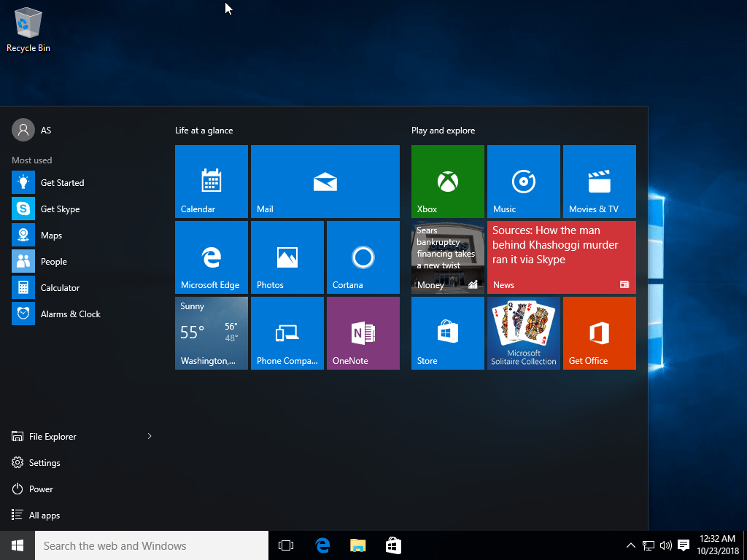
Task: Show hidden system tray icons
Action: point(630,545)
